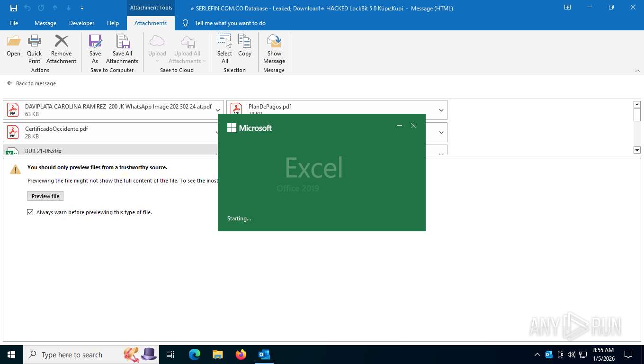Quick Print the selected attachment
This screenshot has height=364, width=644.
[x=35, y=49]
